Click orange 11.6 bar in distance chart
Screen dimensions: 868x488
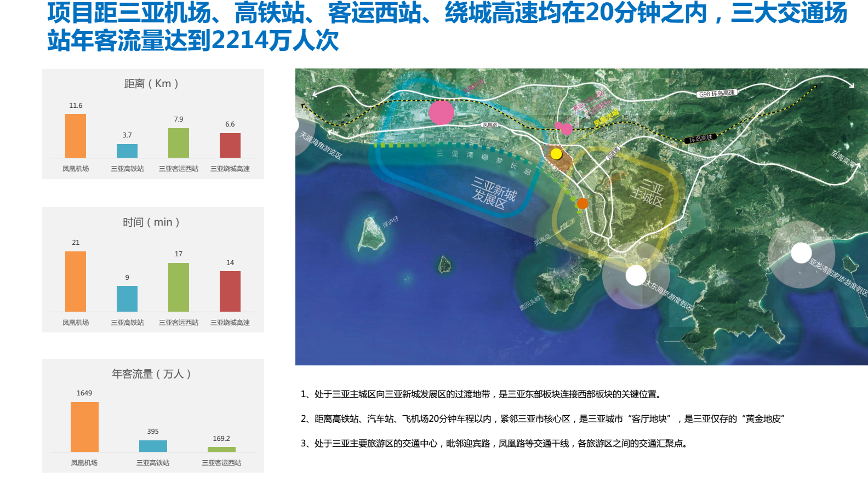pyautogui.click(x=76, y=136)
